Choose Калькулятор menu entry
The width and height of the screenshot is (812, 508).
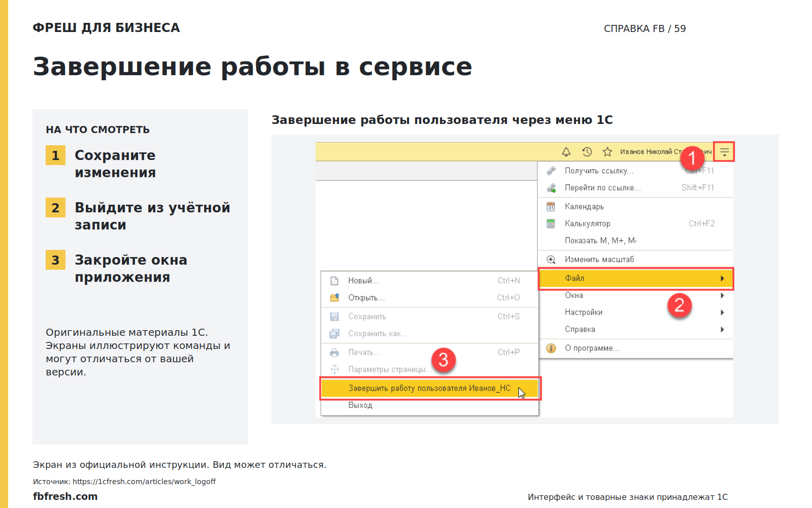point(635,224)
